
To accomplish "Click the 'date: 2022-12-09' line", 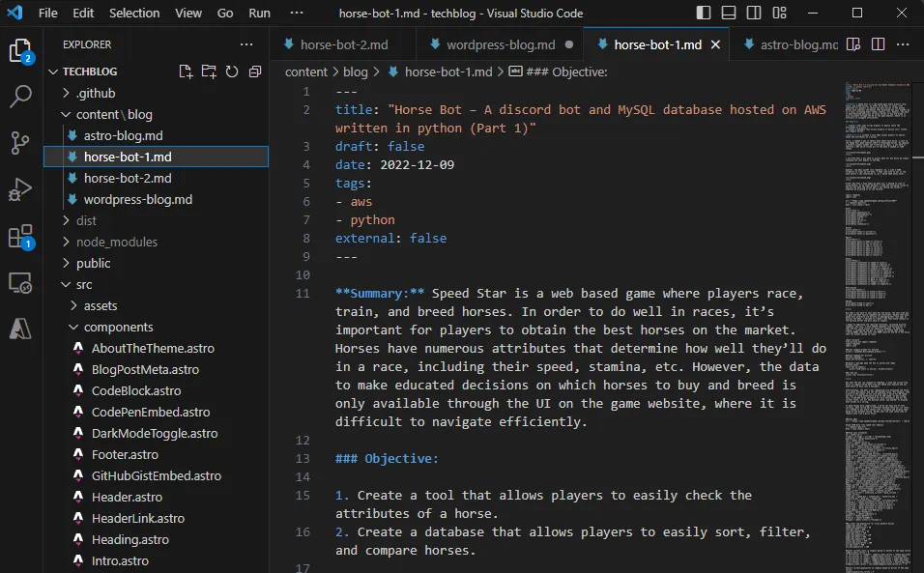I will (394, 165).
